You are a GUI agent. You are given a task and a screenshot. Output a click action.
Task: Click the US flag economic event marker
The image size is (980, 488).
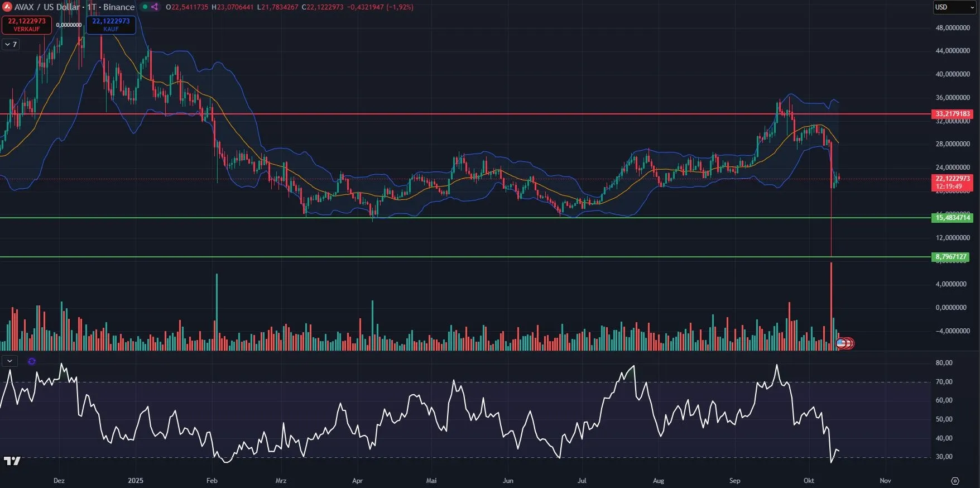click(x=841, y=343)
